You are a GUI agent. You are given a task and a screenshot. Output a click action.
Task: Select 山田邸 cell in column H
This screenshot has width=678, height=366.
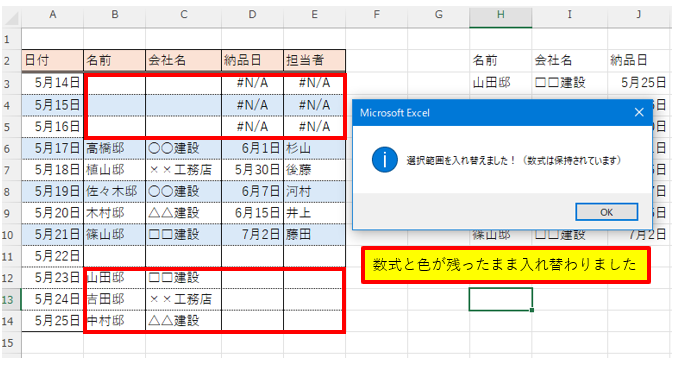tap(501, 83)
